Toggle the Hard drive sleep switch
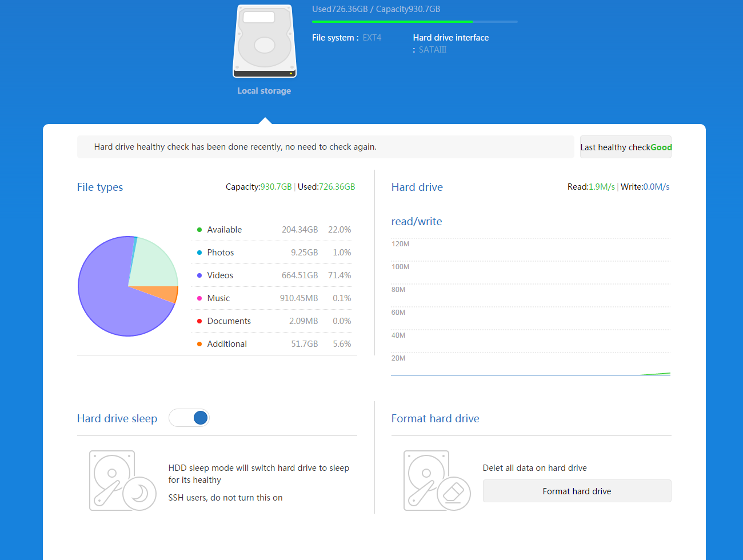The width and height of the screenshot is (743, 560). (x=189, y=418)
